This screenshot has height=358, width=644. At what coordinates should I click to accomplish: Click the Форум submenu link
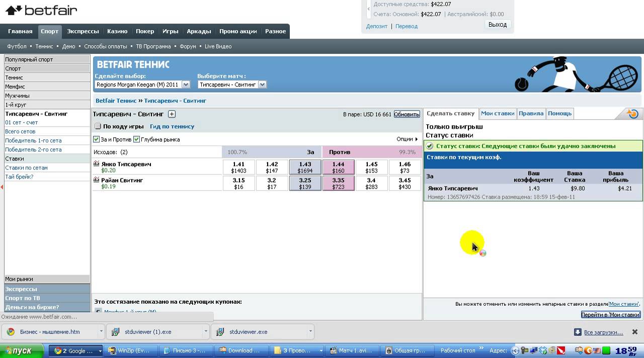point(188,46)
